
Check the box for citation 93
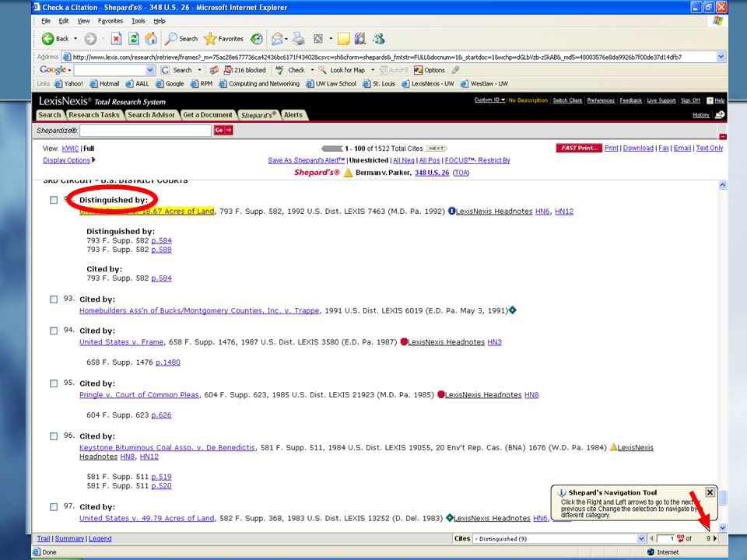[54, 299]
